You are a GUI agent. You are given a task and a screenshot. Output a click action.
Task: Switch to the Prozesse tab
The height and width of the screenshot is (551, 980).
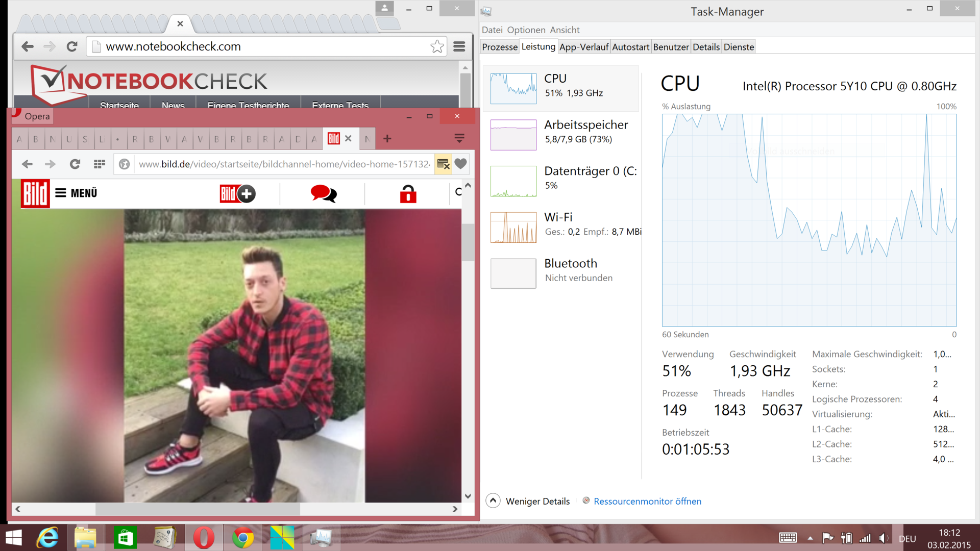499,47
